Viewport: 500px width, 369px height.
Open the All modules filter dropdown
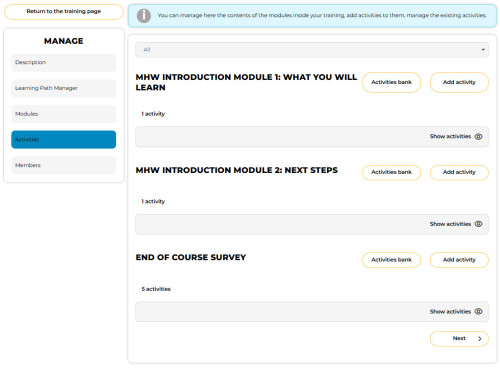point(312,50)
